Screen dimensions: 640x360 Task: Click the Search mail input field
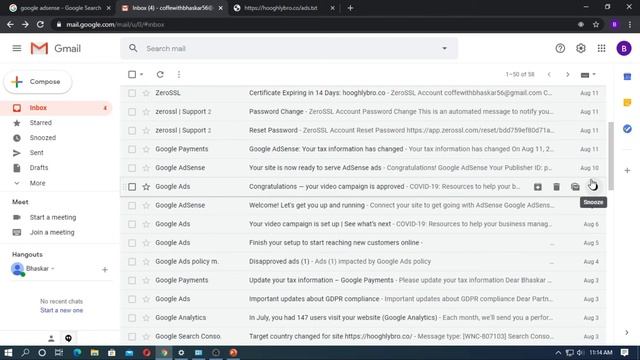290,49
